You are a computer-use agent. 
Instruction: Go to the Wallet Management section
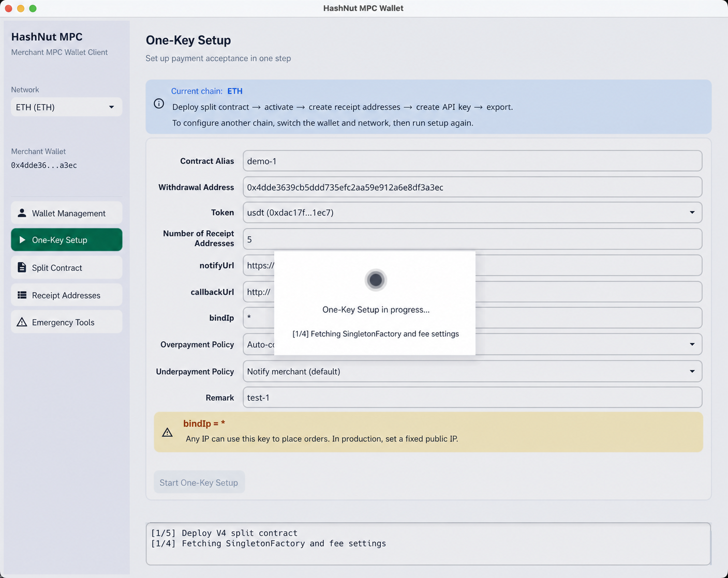67,213
